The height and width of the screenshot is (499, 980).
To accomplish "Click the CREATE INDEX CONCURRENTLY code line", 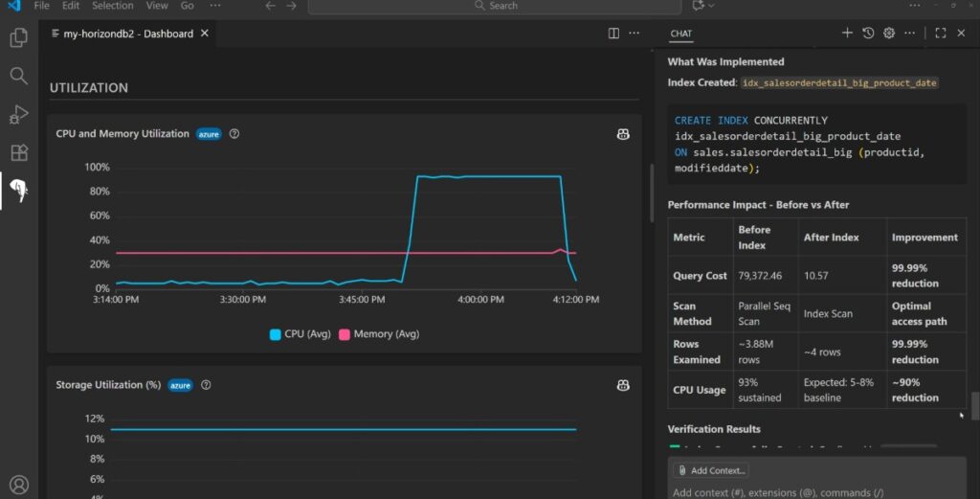I will (750, 121).
